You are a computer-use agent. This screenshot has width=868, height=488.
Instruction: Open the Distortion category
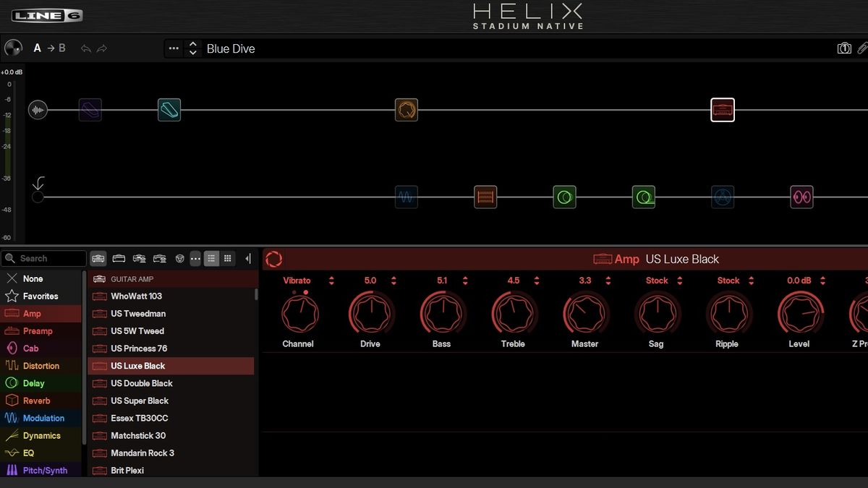[42, 366]
